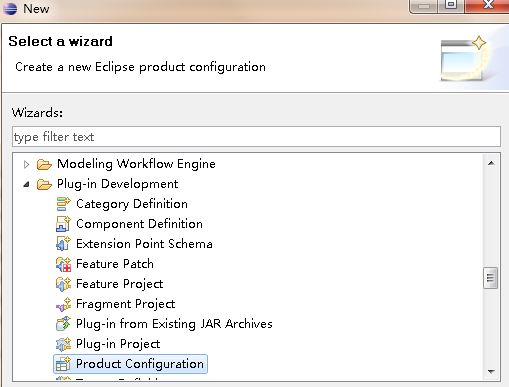This screenshot has height=387, width=509.
Task: Pick the Fragment Project wizard label
Action: pyautogui.click(x=125, y=304)
